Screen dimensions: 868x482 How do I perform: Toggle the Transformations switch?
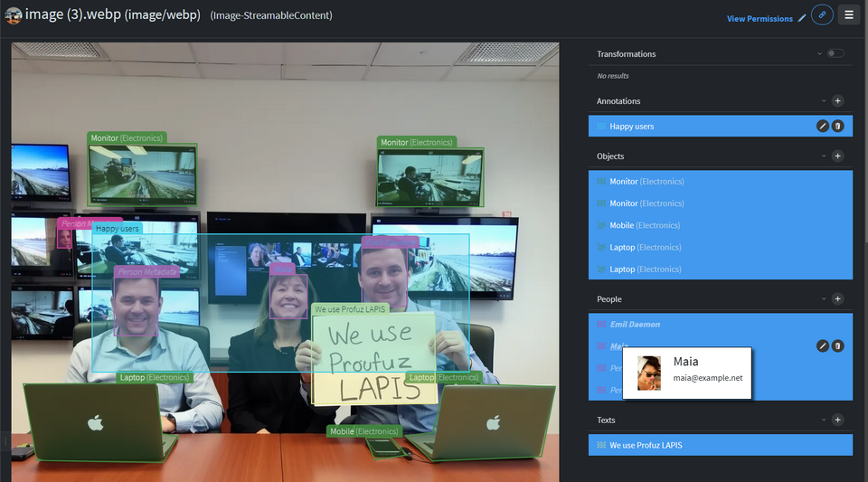835,54
